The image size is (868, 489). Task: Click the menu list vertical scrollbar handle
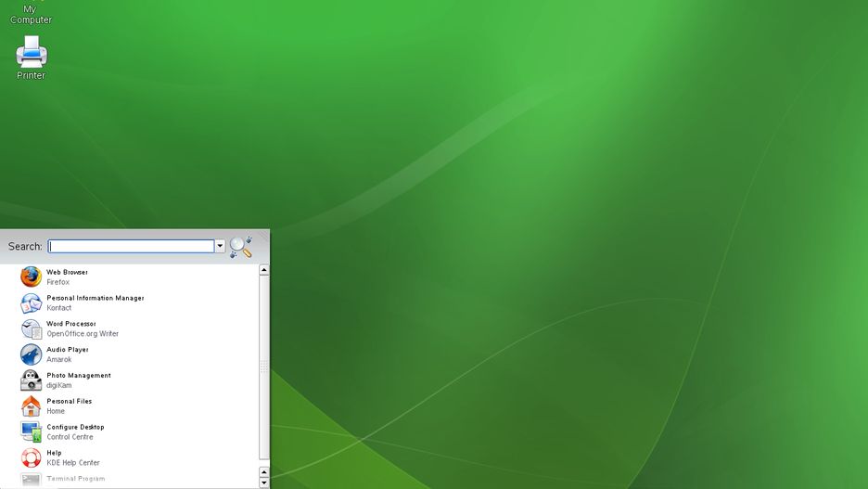264,367
